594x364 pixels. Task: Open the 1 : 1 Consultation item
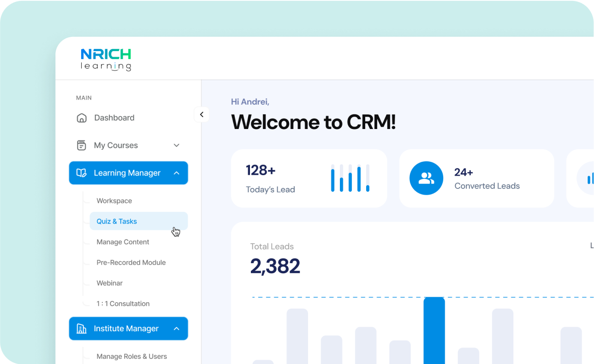point(123,304)
